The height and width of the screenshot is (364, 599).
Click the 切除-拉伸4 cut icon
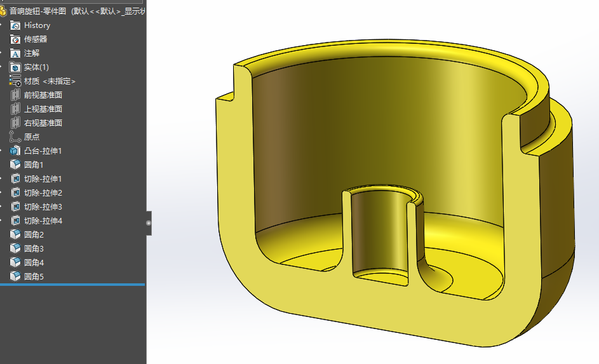tap(15, 220)
